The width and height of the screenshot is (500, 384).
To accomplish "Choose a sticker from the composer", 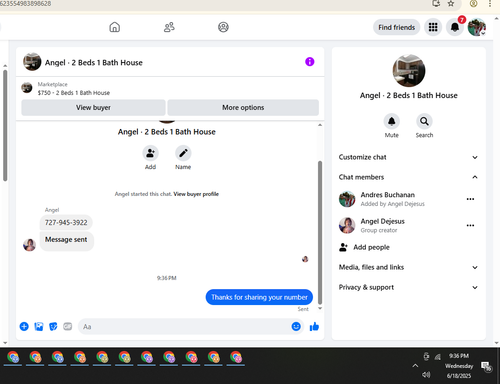I will [53, 326].
